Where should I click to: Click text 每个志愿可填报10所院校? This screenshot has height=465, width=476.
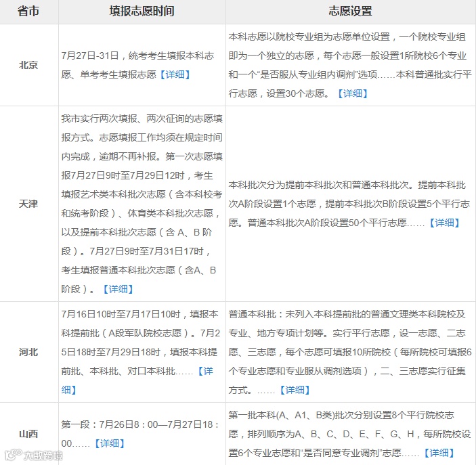coord(338,352)
